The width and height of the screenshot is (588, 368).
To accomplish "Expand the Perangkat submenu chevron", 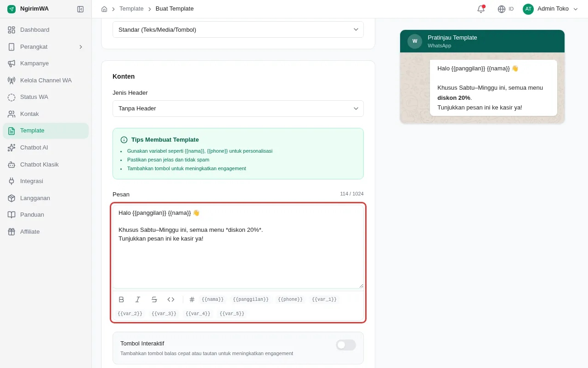I will click(x=81, y=47).
